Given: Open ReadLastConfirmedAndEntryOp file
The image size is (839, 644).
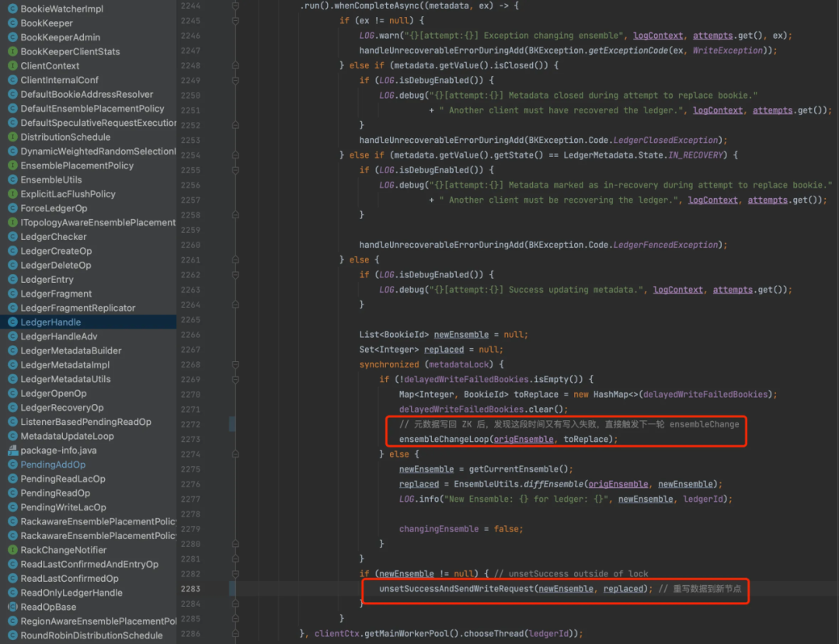Looking at the screenshot, I should tap(89, 564).
